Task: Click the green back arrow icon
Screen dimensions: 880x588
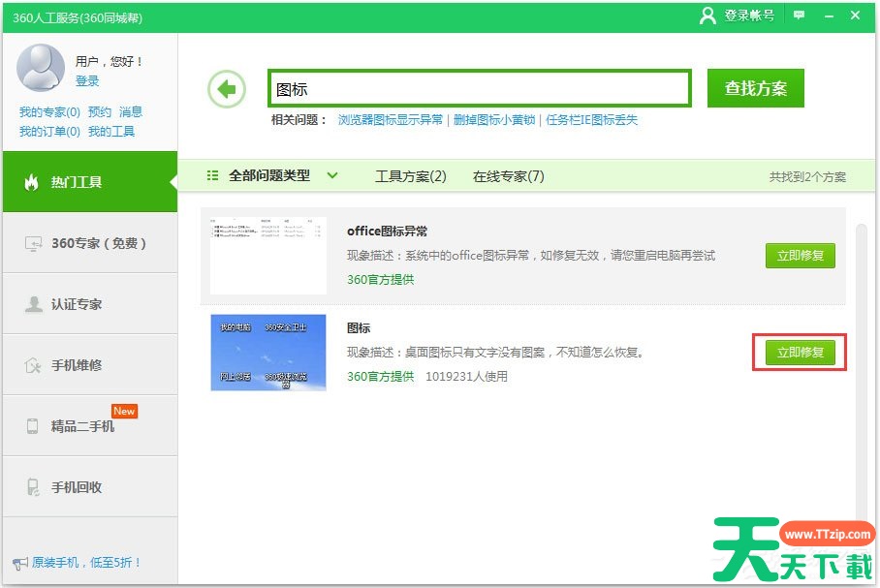Action: [227, 90]
